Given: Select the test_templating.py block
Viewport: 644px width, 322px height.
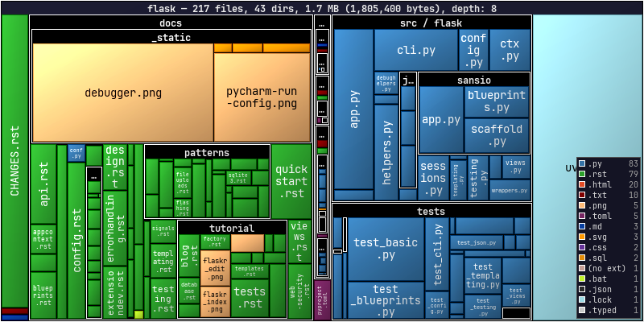Looking at the screenshot, I should pyautogui.click(x=483, y=276).
